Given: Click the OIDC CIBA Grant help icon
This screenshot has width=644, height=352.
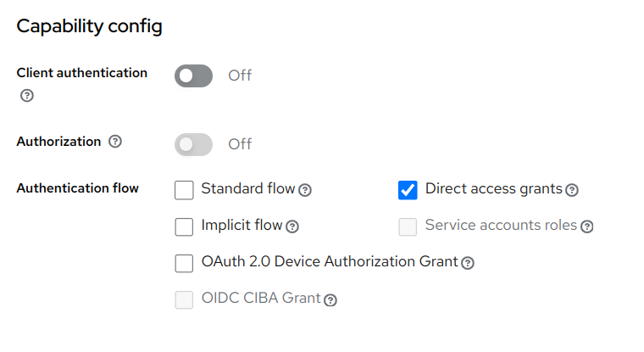Looking at the screenshot, I should (330, 299).
